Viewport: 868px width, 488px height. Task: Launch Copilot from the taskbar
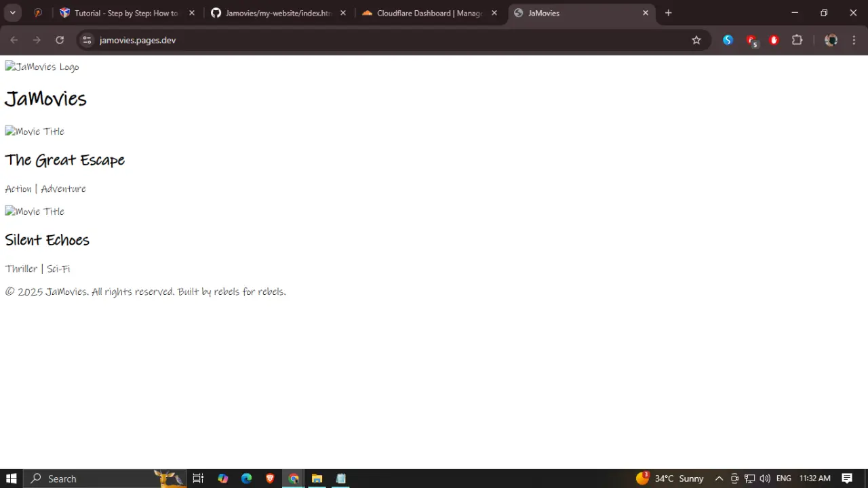coord(223,479)
